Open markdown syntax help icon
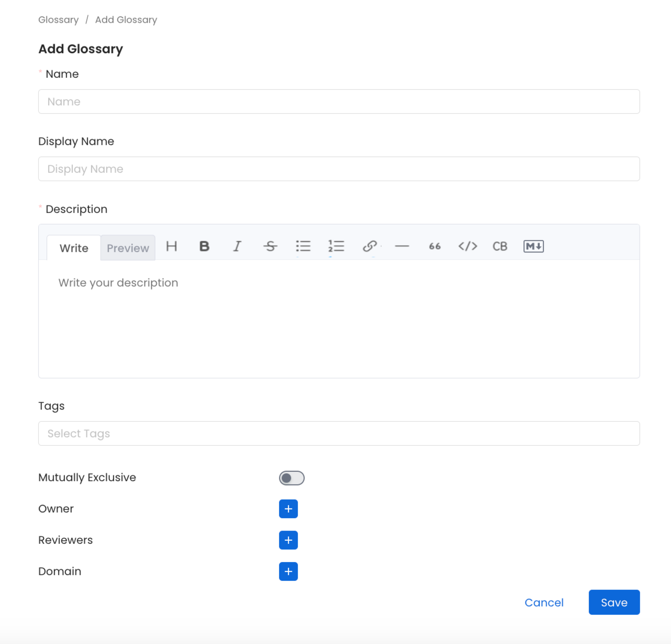The width and height of the screenshot is (671, 644). pyautogui.click(x=533, y=246)
